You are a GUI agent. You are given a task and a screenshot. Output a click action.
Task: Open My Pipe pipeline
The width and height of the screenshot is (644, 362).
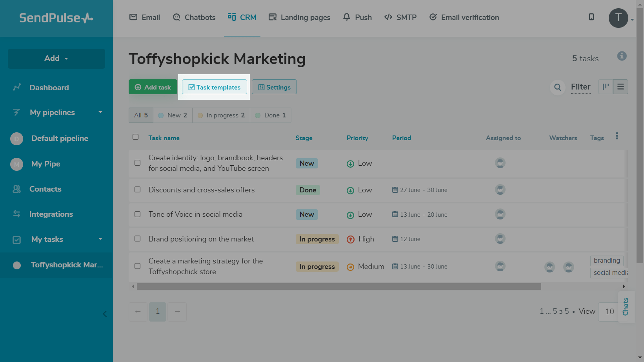coord(45,164)
